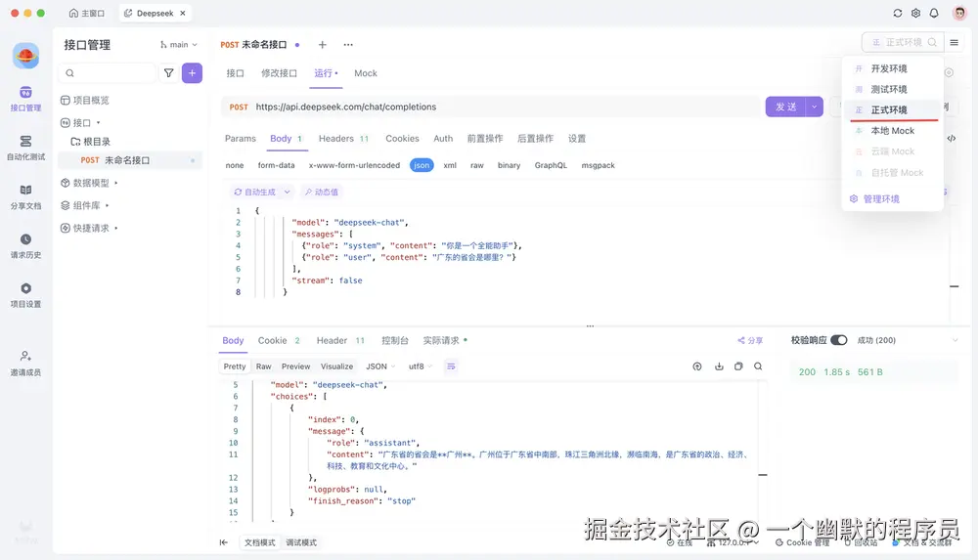Select the none body type

pyautogui.click(x=235, y=165)
